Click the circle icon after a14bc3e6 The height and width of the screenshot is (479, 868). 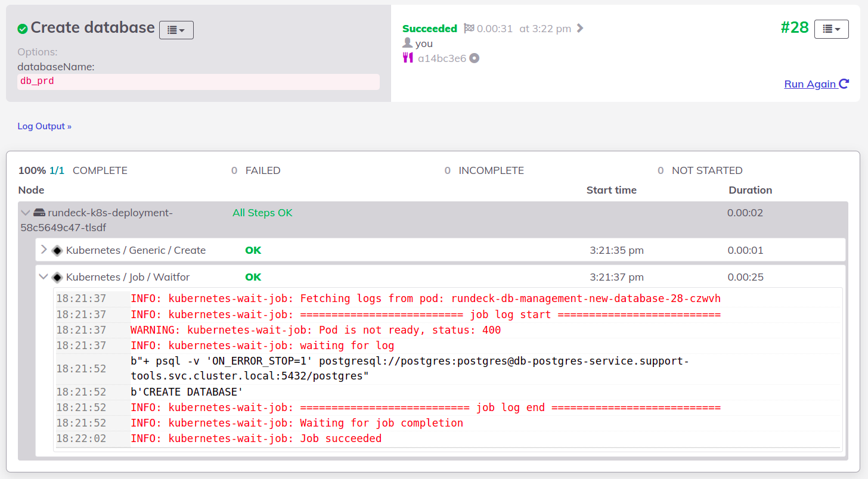[475, 58]
